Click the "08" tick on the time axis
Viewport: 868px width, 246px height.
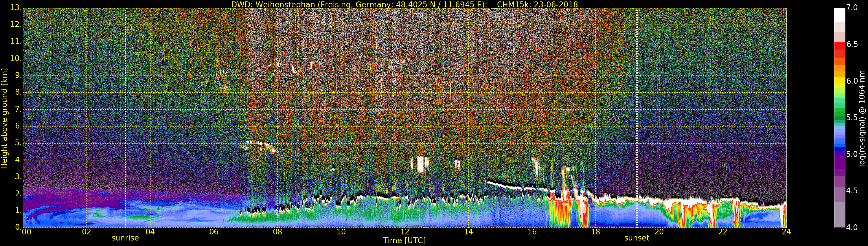click(277, 232)
